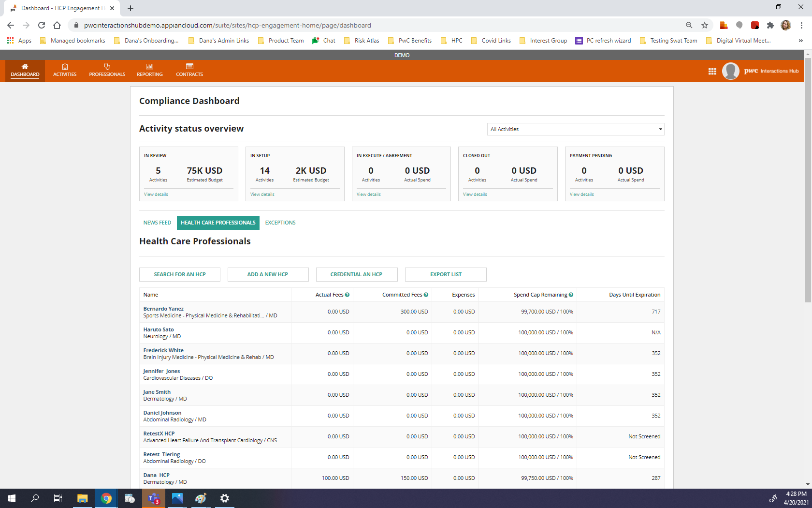Open the Bernardo Yanez profile link
812x508 pixels.
click(x=163, y=309)
